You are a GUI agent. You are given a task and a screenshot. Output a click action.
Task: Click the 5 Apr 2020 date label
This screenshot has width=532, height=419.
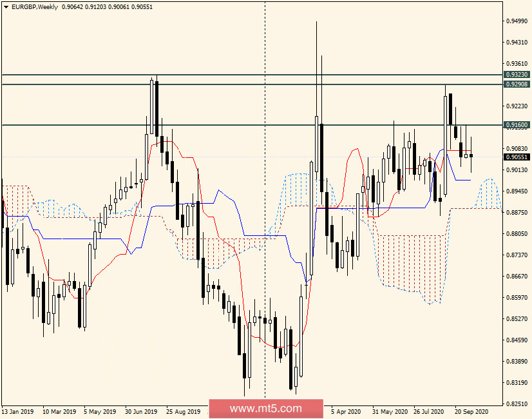(x=346, y=412)
